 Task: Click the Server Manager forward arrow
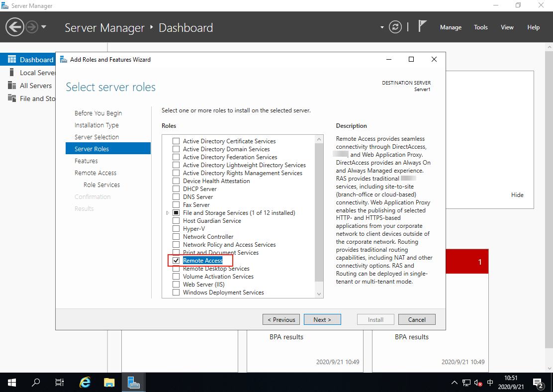coord(32,27)
